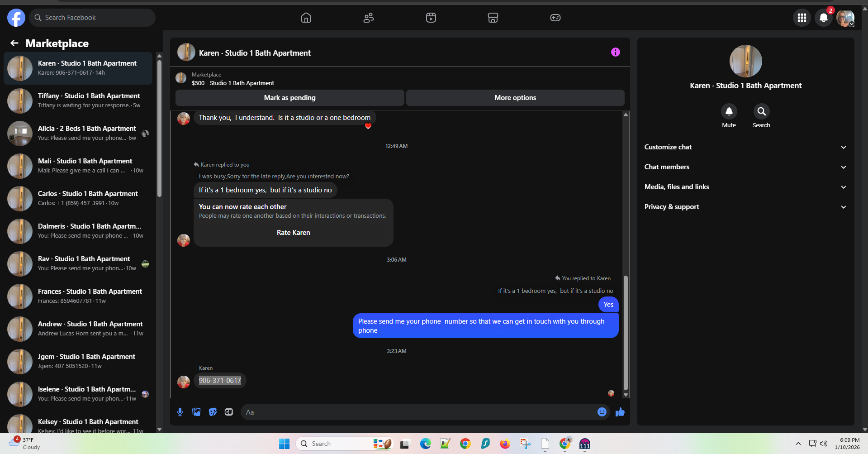Expand Privacy & support section
The height and width of the screenshot is (454, 868).
tap(745, 207)
